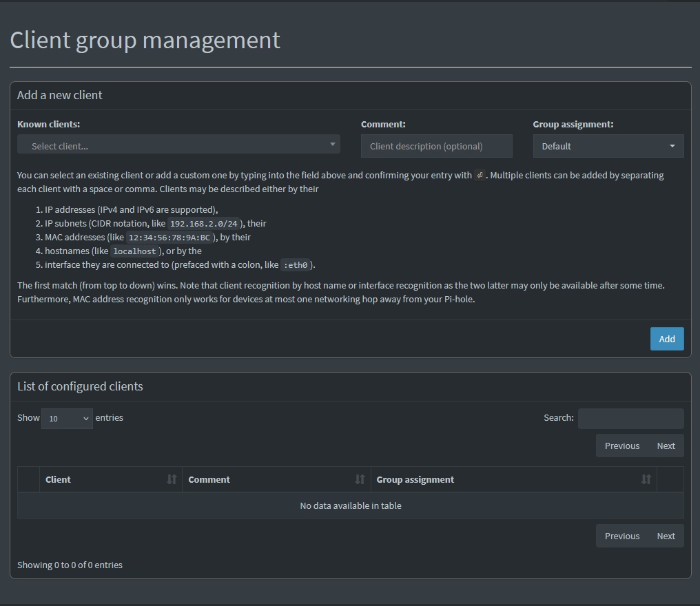
Task: Click the "No data available in table" row
Action: (x=350, y=505)
